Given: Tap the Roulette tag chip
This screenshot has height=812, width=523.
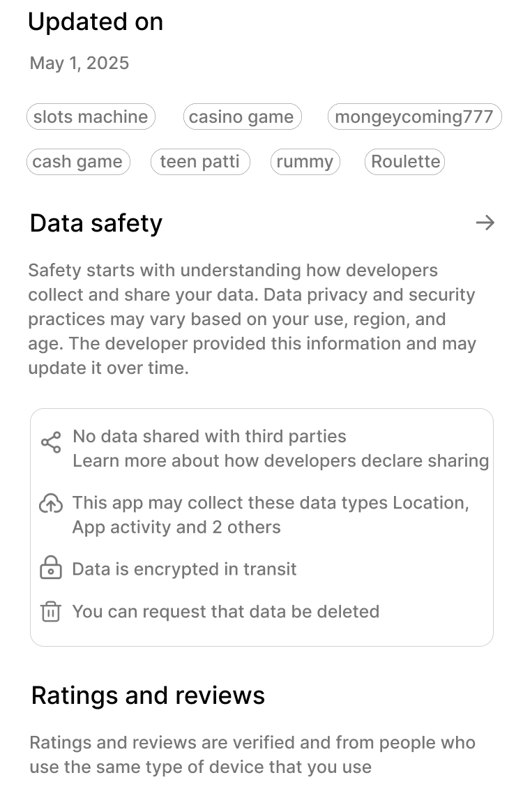Looking at the screenshot, I should [405, 162].
